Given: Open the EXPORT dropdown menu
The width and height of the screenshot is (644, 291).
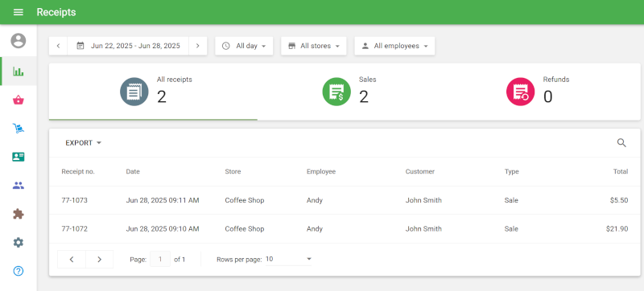Looking at the screenshot, I should pyautogui.click(x=84, y=143).
